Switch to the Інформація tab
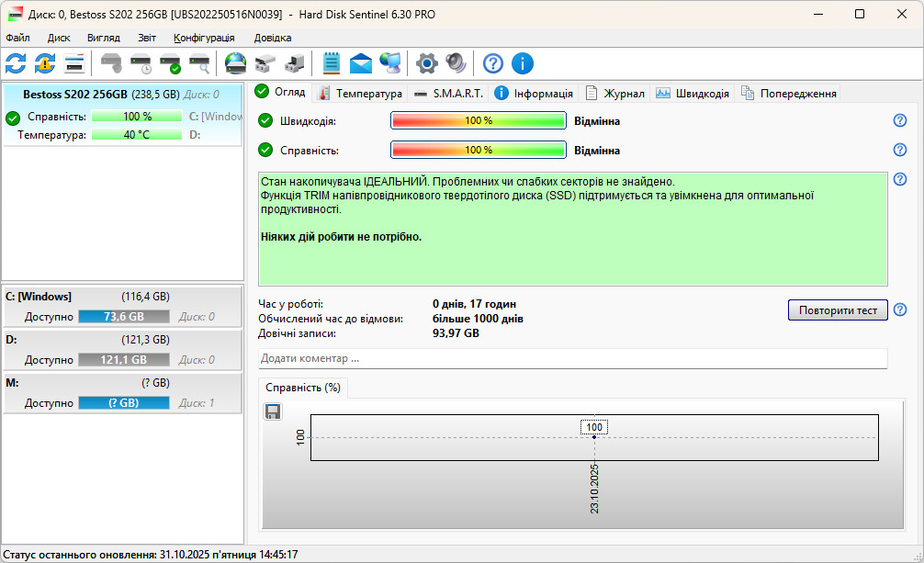Image resolution: width=924 pixels, height=563 pixels. [x=534, y=93]
